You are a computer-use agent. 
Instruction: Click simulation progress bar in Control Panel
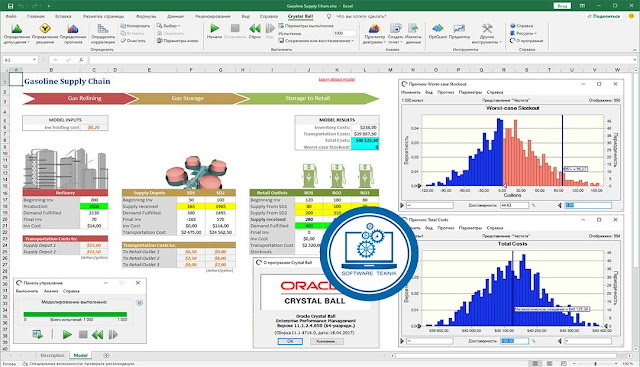(x=75, y=314)
